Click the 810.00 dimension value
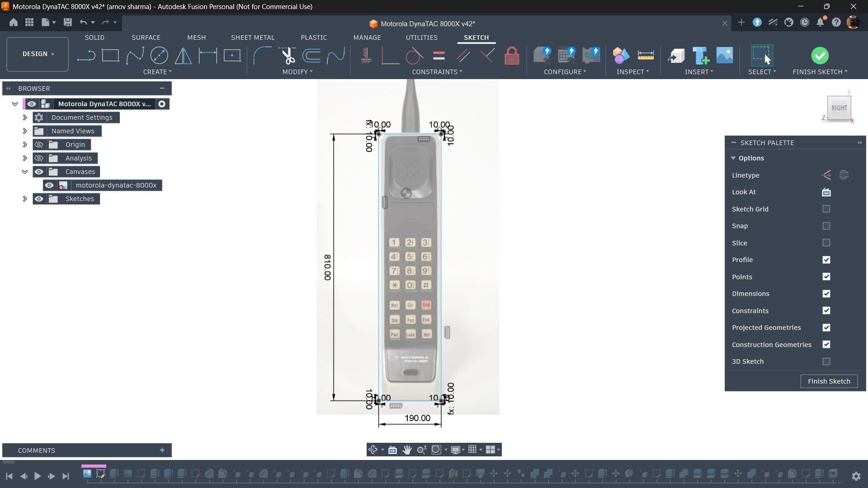 pos(327,267)
